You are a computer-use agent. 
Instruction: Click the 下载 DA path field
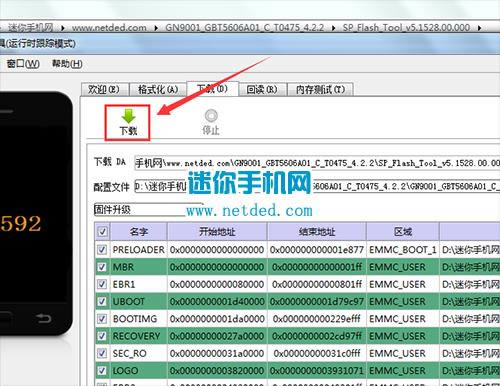[317, 163]
